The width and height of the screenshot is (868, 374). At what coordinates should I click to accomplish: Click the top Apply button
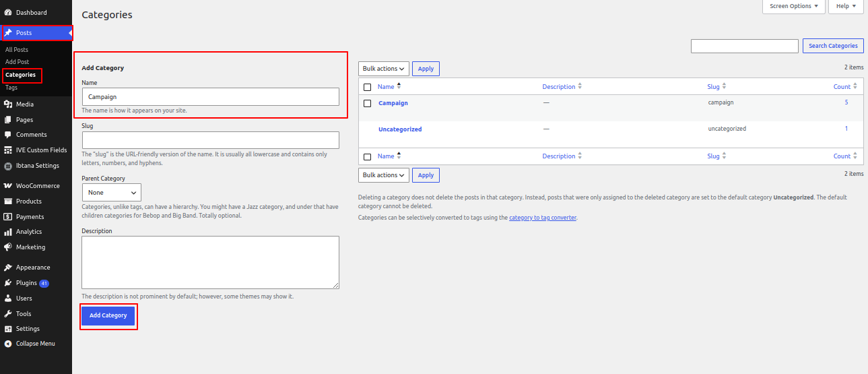[x=426, y=69]
